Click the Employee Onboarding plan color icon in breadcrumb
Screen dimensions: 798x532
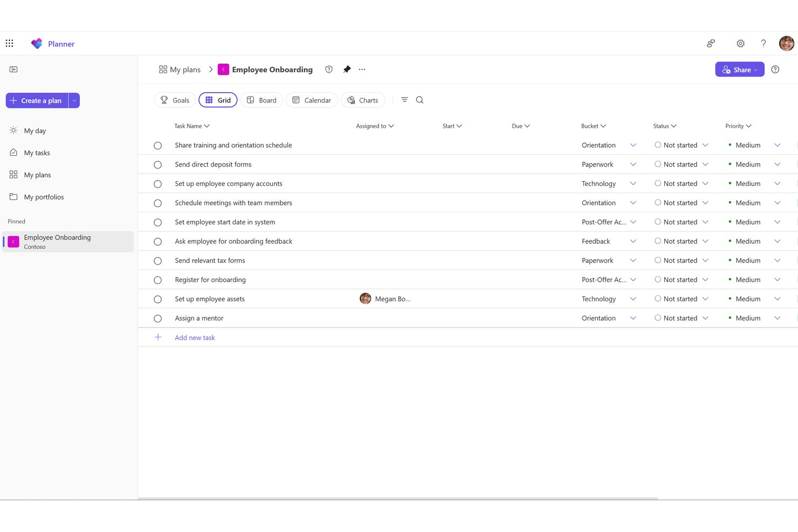(223, 70)
